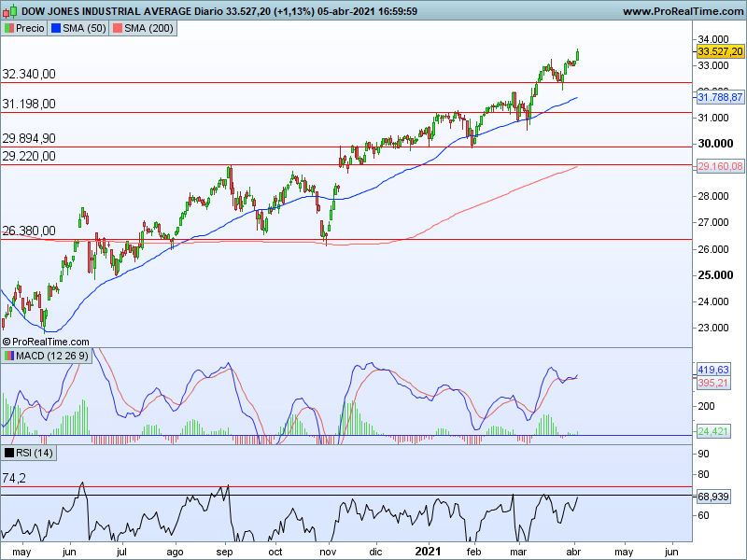
Task: Click the 74,2 RSI level label
Action: coord(14,478)
